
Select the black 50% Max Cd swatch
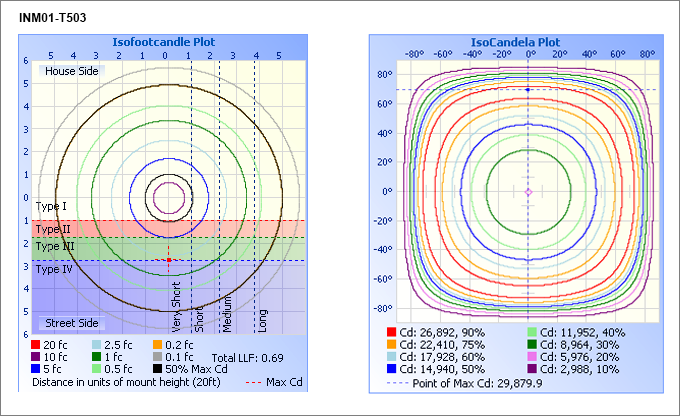[157, 369]
